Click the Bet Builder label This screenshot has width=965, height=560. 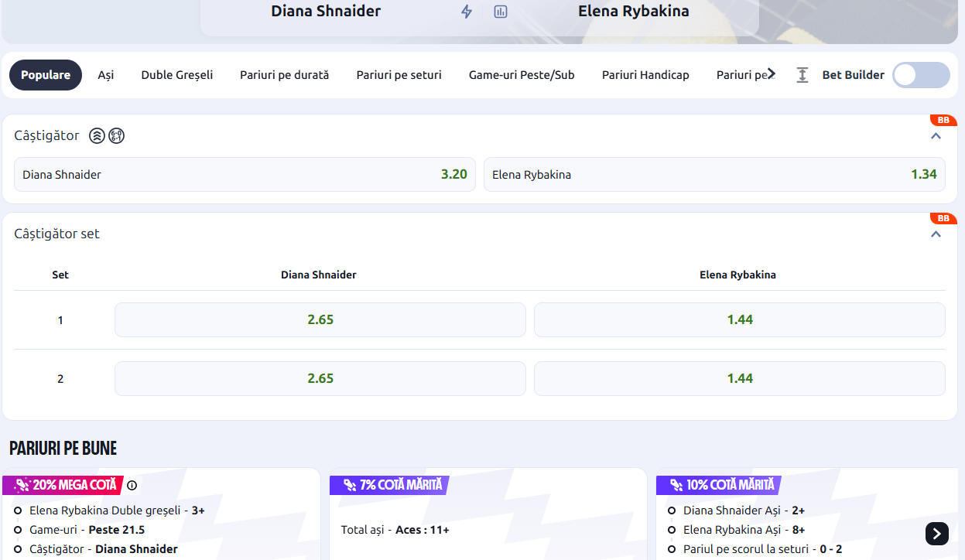(x=854, y=75)
